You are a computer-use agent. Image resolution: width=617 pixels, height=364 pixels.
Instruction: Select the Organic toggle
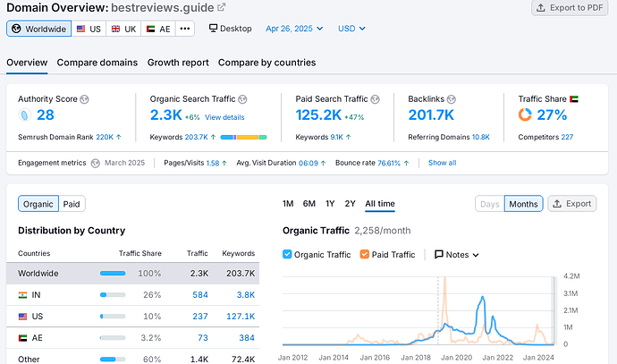[38, 204]
